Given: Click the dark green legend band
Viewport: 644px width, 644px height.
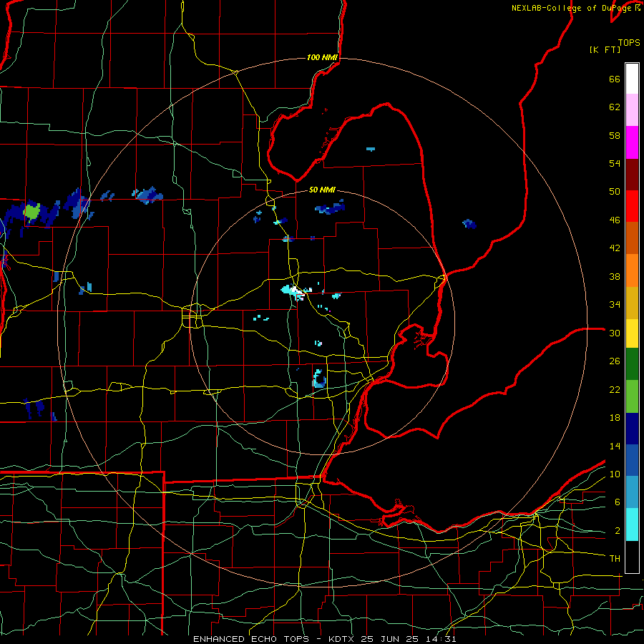Looking at the screenshot, I should tap(632, 364).
